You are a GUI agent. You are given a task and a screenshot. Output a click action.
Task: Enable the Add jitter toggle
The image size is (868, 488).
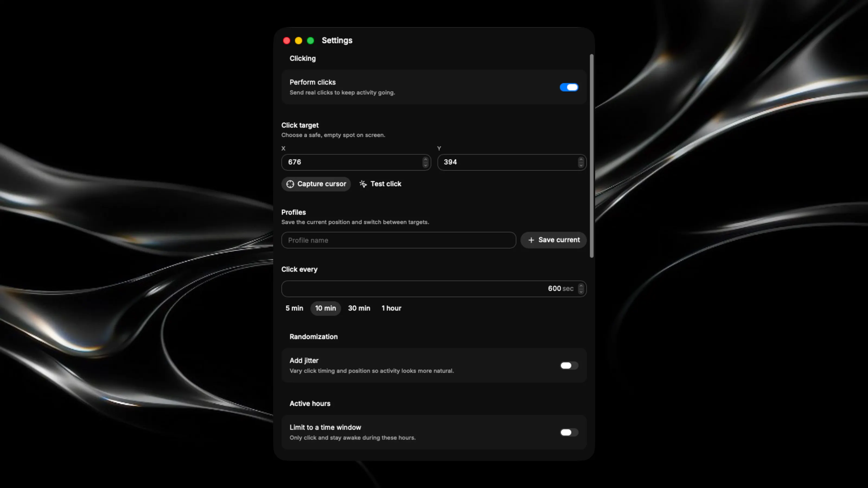coord(569,365)
